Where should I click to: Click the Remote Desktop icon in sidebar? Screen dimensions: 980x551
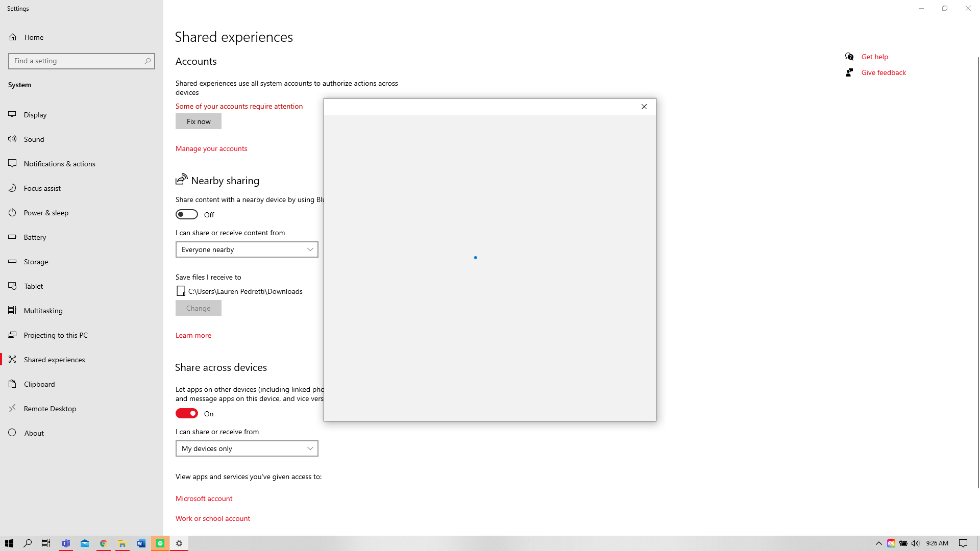click(x=12, y=408)
